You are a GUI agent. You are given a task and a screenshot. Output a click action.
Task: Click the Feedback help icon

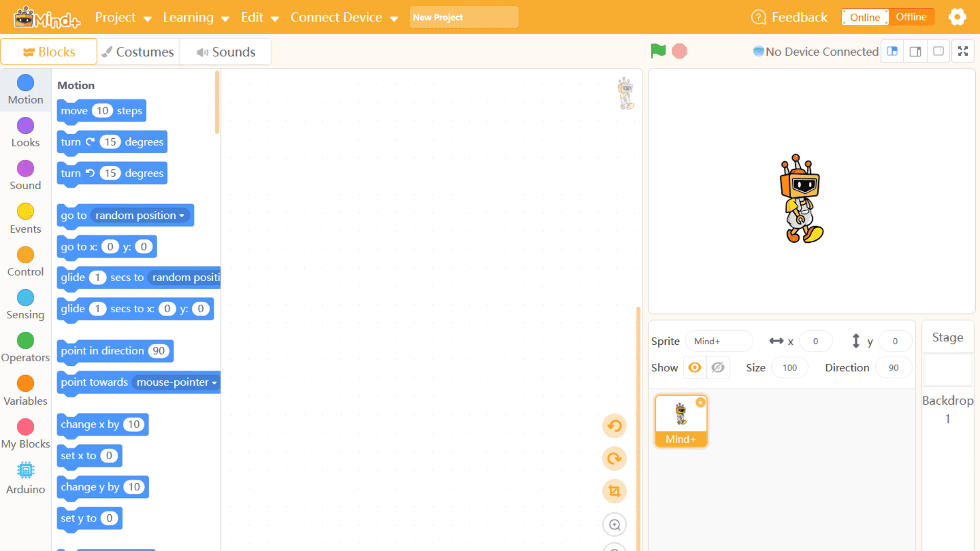758,17
